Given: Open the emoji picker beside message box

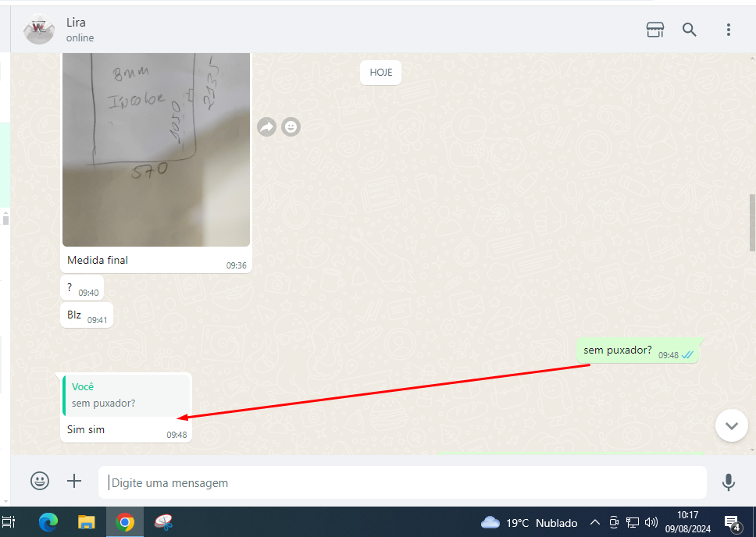Looking at the screenshot, I should coord(40,481).
